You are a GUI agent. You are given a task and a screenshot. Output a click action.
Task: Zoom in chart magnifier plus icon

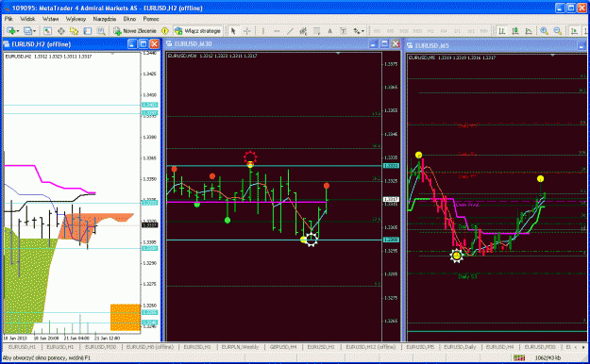(x=544, y=31)
